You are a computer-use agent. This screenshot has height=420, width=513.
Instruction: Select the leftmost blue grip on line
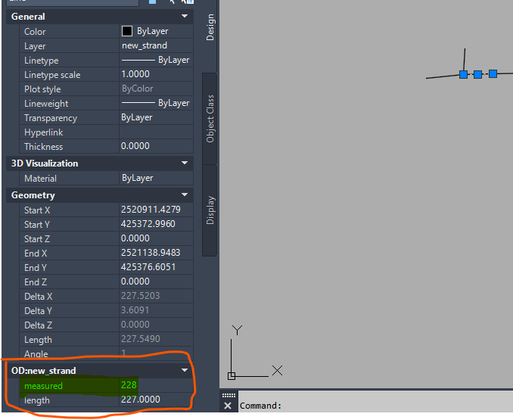(463, 75)
